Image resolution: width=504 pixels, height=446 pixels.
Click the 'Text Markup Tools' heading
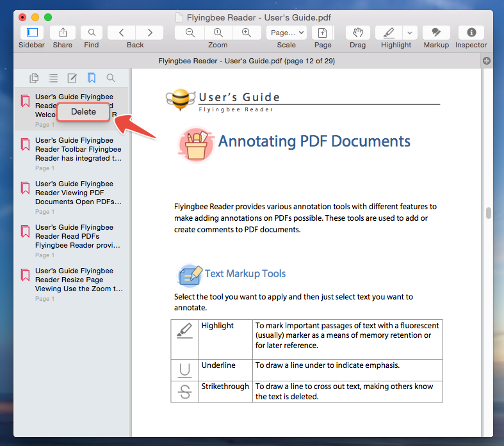point(245,274)
